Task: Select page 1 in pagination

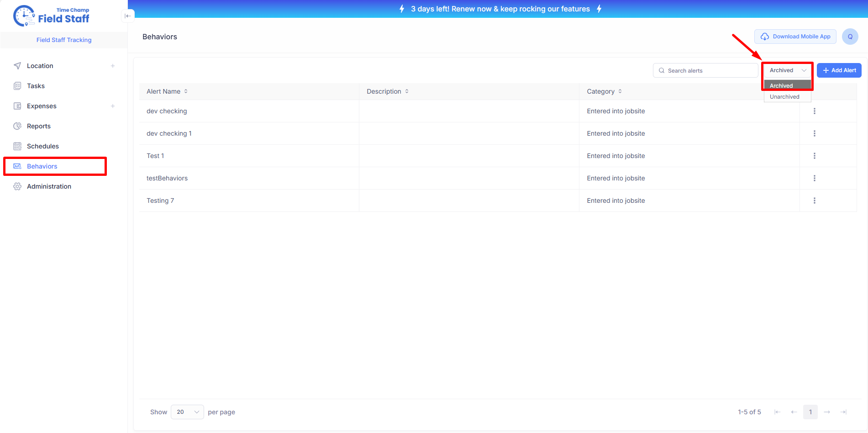Action: [810, 412]
